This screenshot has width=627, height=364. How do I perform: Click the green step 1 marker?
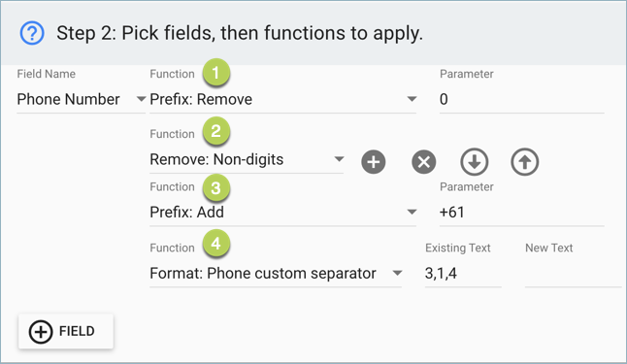click(215, 73)
